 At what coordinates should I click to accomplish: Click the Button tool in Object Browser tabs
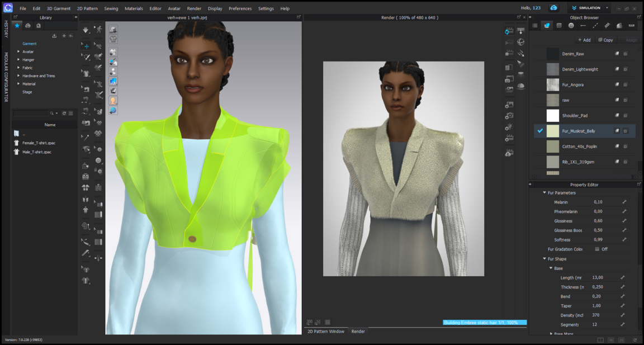(571, 26)
